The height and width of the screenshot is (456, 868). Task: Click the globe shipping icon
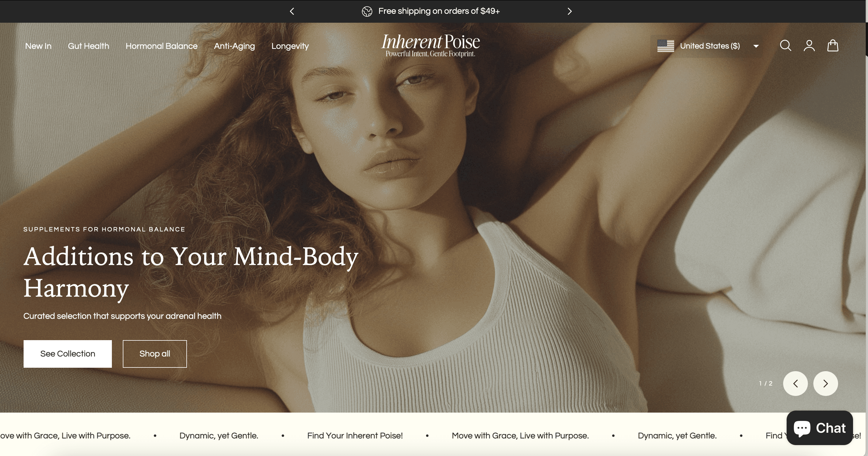point(367,12)
